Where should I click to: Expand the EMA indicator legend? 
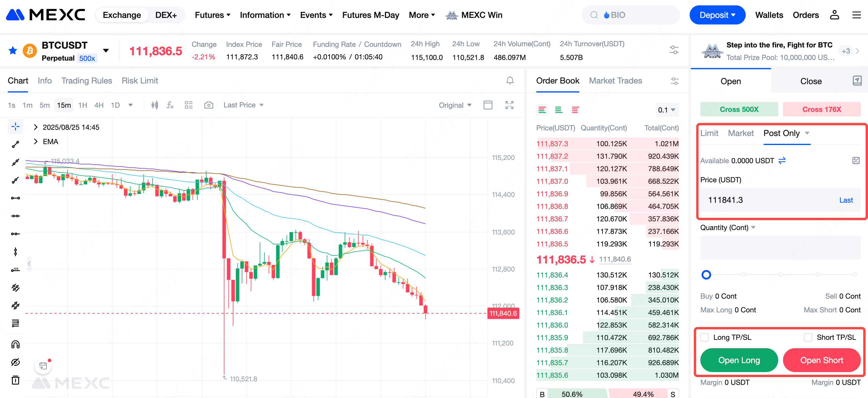[36, 141]
